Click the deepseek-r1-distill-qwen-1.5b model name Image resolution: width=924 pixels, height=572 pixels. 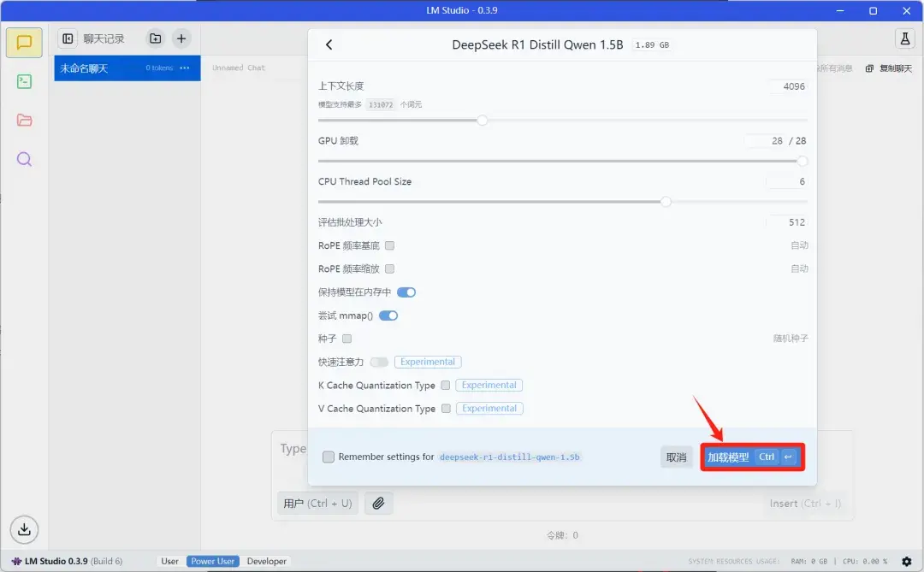coord(510,457)
